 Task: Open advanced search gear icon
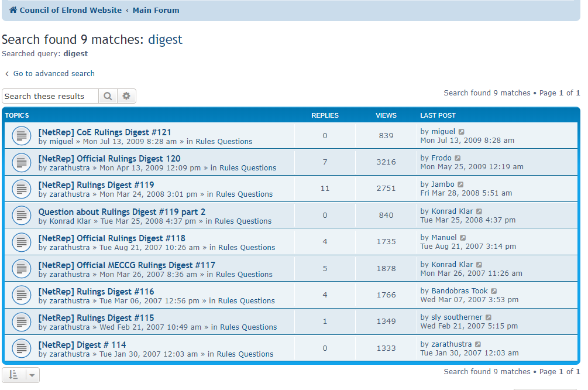[x=126, y=97]
